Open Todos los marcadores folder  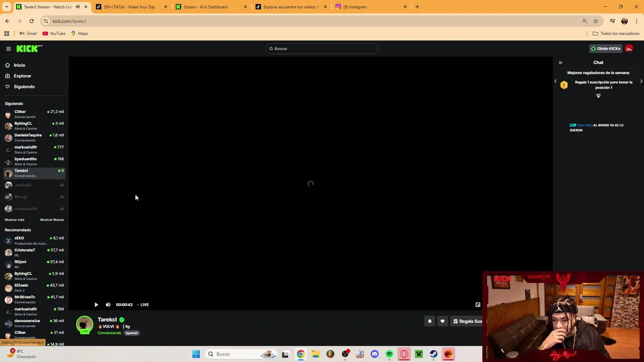(x=616, y=34)
